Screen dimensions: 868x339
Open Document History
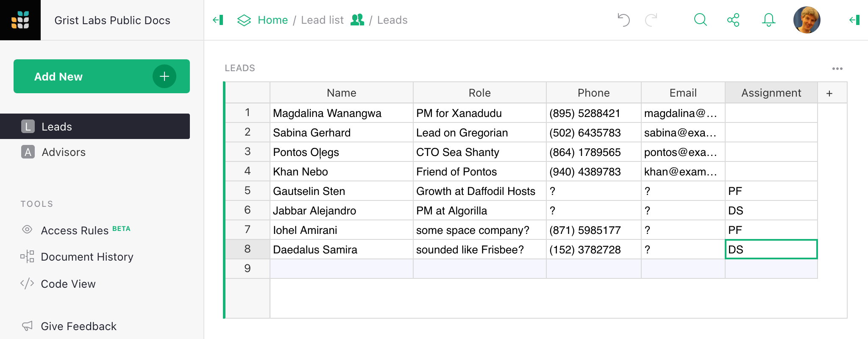pyautogui.click(x=87, y=257)
